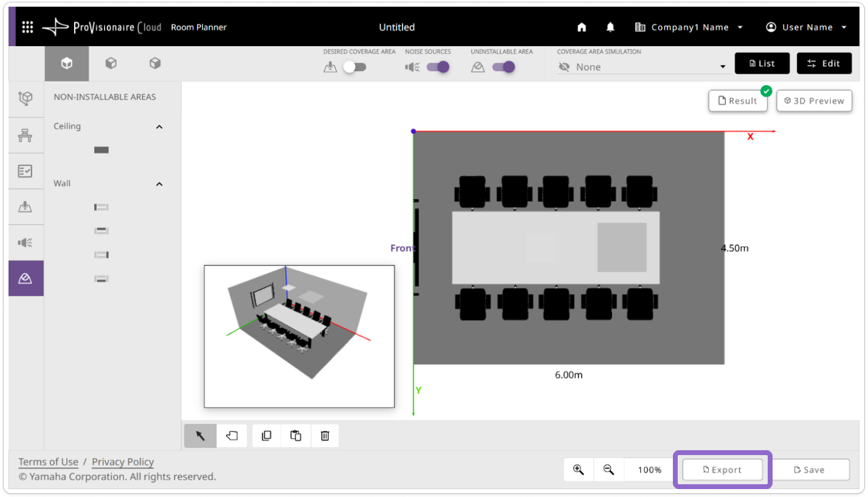Zoom in with magnifier plus
This screenshot has width=868, height=497.
[578, 470]
